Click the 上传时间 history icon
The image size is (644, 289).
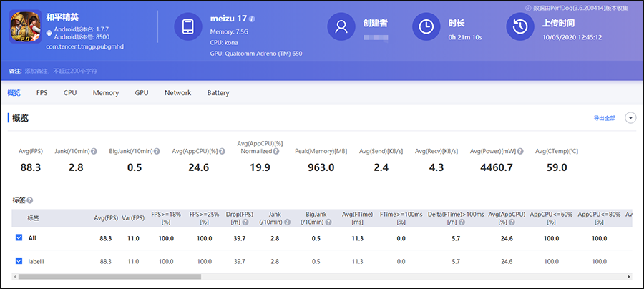pos(521,27)
